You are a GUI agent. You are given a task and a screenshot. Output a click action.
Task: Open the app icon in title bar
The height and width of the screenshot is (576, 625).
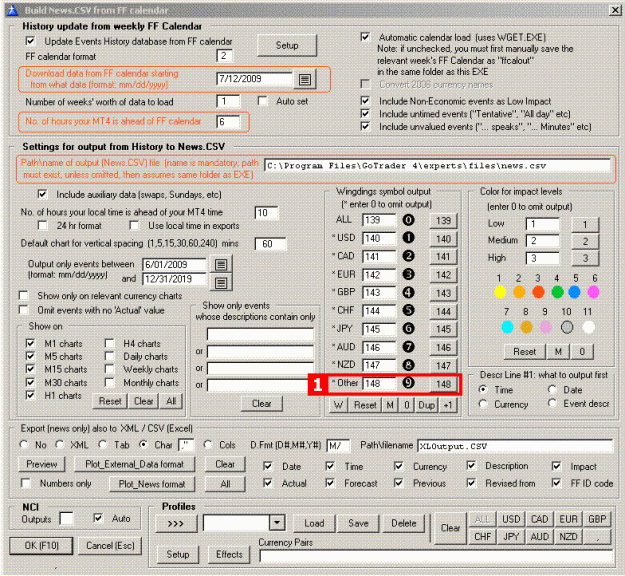point(13,10)
